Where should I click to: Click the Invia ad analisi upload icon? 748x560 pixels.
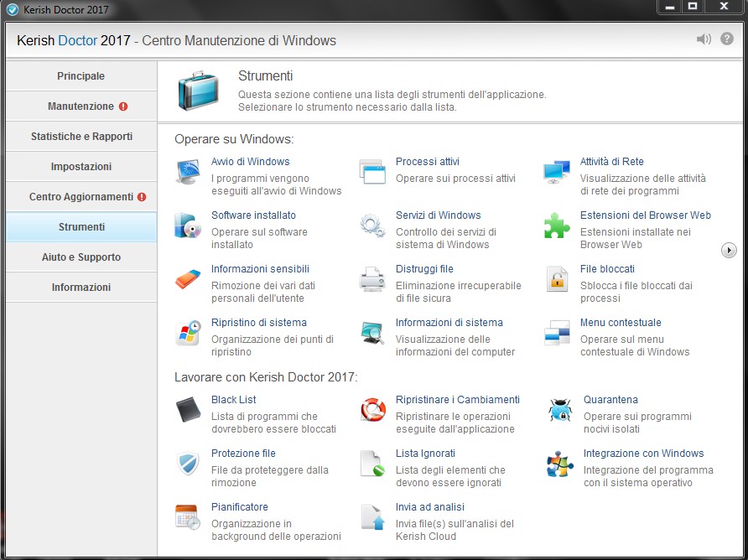tap(372, 517)
